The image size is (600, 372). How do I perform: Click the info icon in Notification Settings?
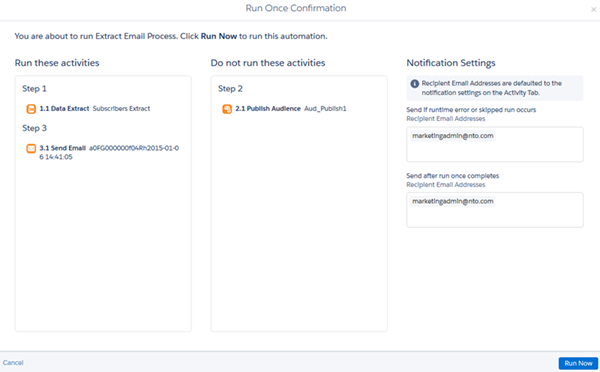click(414, 84)
